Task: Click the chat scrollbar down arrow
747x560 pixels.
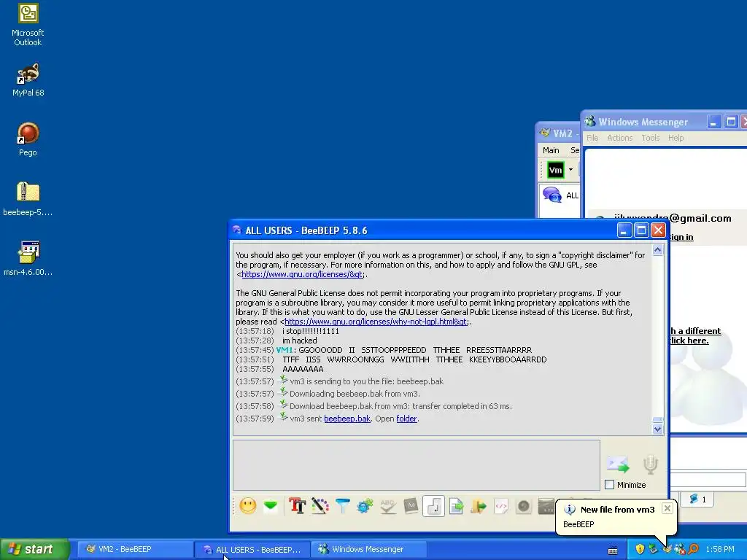Action: (657, 429)
